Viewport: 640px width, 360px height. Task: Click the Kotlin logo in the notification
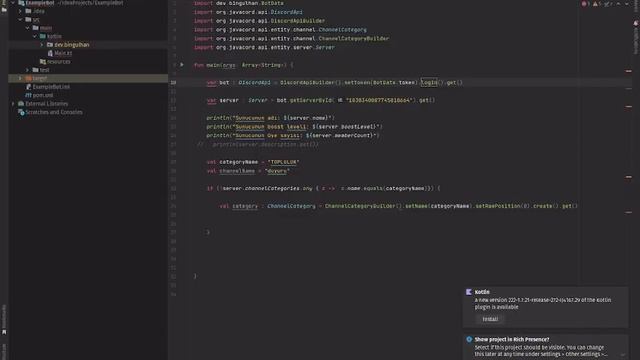tap(469, 292)
